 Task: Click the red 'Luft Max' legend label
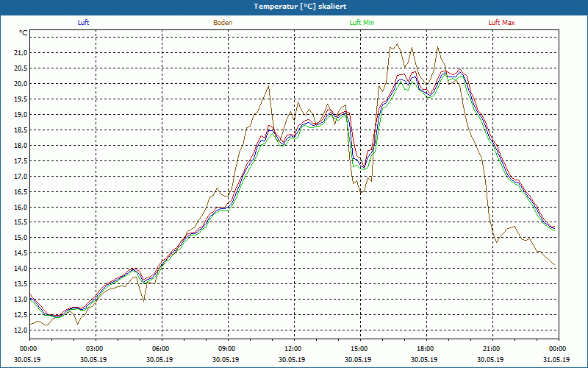tap(501, 23)
